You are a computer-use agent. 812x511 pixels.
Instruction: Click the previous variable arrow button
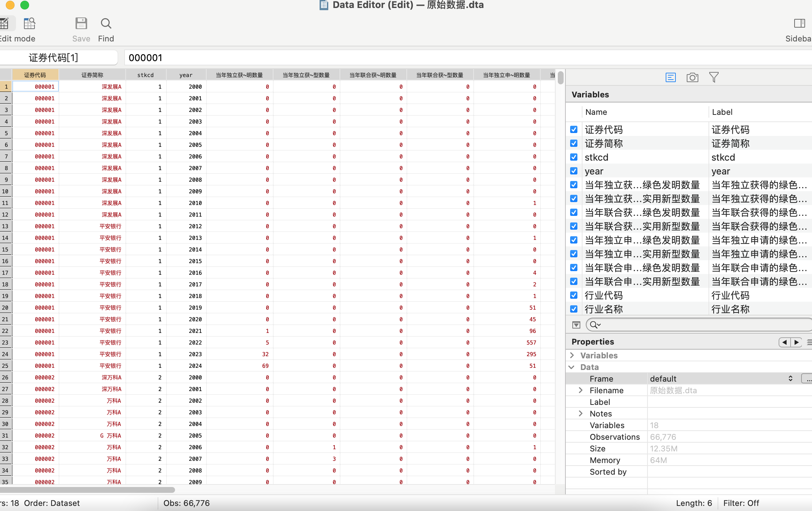tap(784, 342)
